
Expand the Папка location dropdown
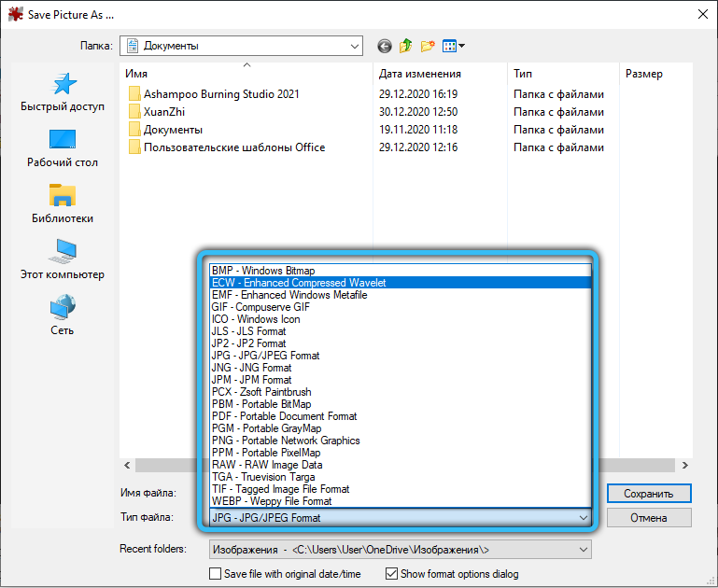pos(354,46)
